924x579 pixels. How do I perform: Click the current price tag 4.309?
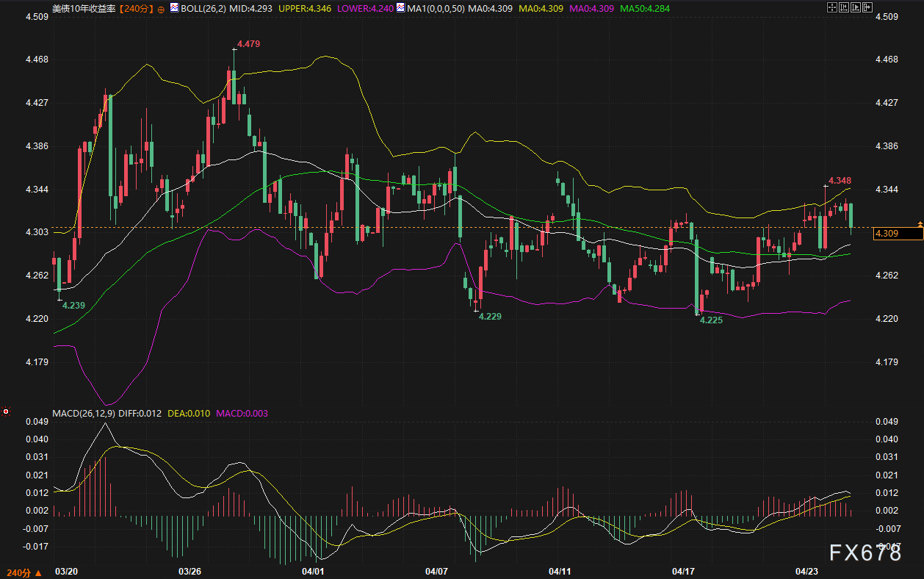(895, 234)
